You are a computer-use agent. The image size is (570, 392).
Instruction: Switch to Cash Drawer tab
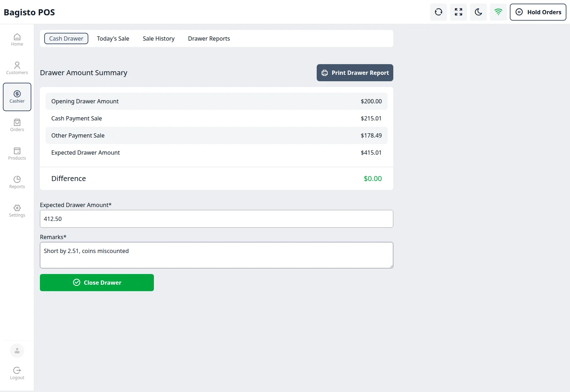(x=66, y=38)
